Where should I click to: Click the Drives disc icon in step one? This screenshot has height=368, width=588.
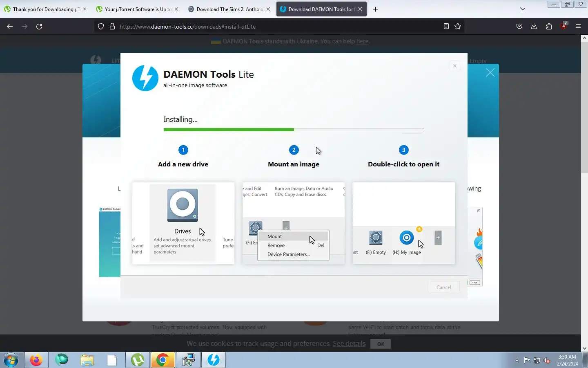coord(183,205)
